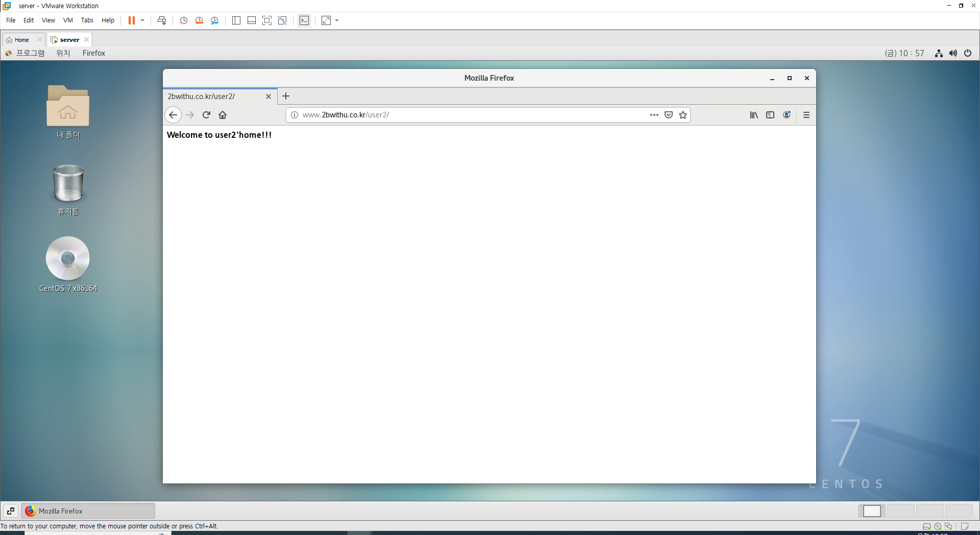Screen dimensions: 980x535
Task: Maximize the Mozilla Firefox window
Action: (x=790, y=78)
